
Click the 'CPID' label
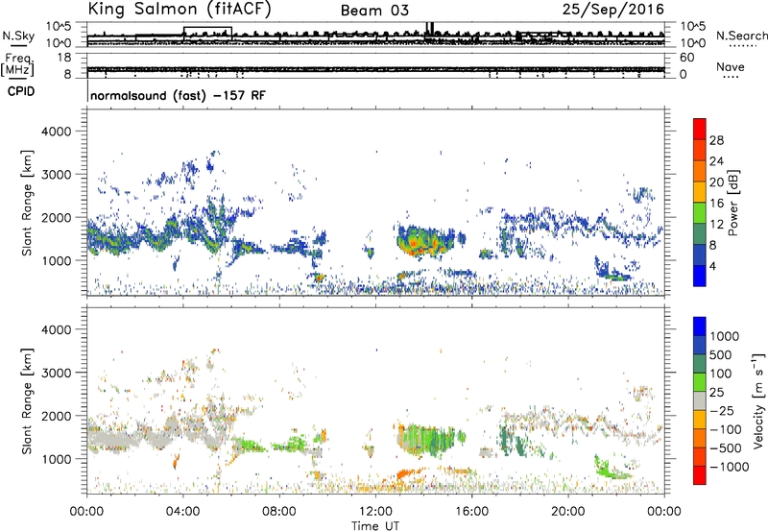point(21,91)
